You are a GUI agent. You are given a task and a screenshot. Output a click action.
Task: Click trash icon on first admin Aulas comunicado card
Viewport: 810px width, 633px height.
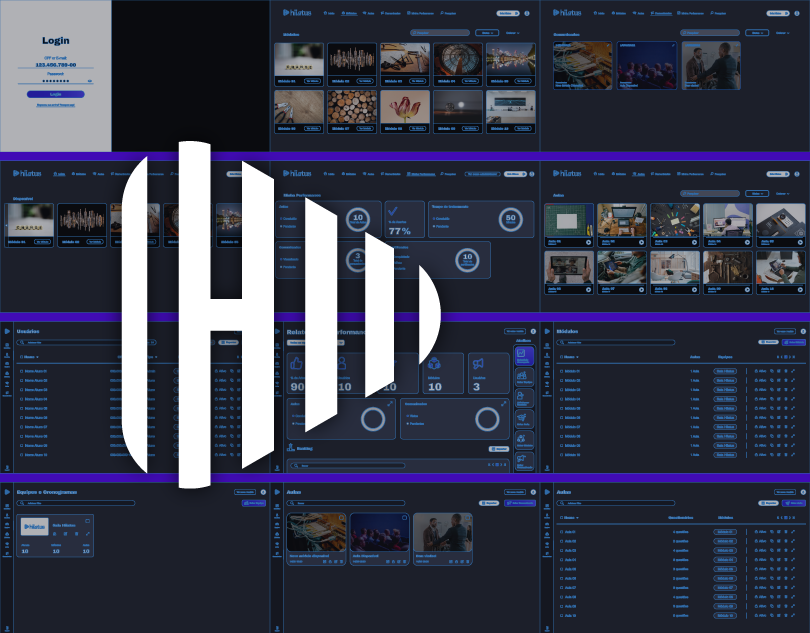pyautogui.click(x=341, y=561)
